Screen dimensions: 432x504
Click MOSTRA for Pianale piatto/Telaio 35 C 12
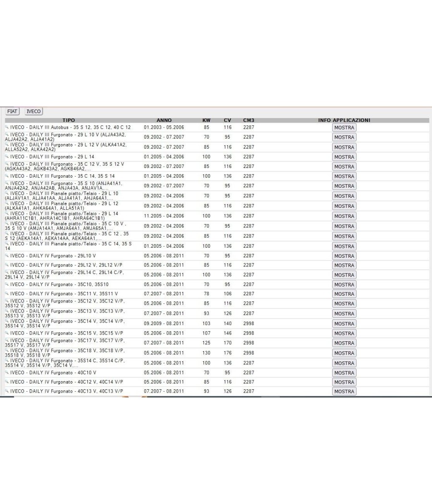pyautogui.click(x=344, y=236)
